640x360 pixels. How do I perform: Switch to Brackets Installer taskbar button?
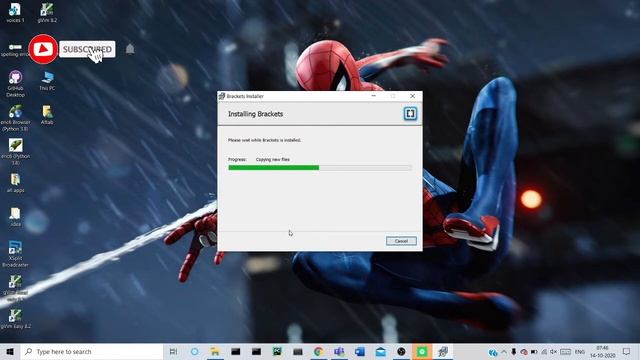[x=443, y=351]
